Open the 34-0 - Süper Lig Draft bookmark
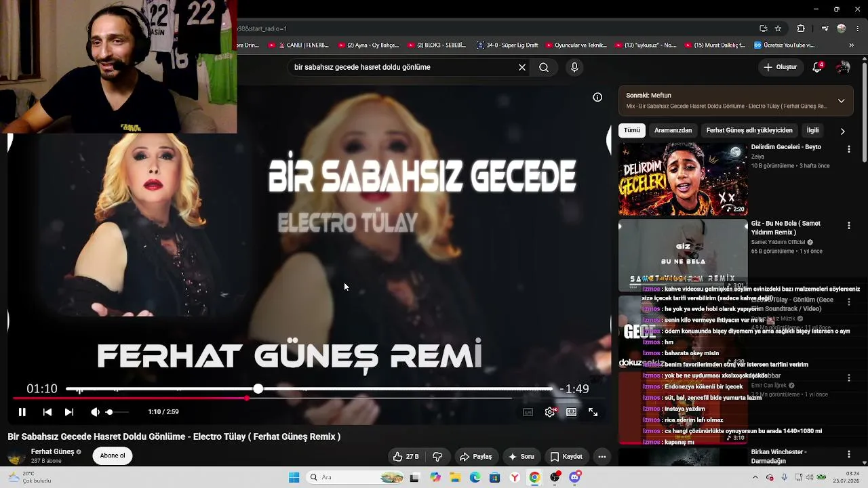The height and width of the screenshot is (488, 868). pyautogui.click(x=507, y=45)
